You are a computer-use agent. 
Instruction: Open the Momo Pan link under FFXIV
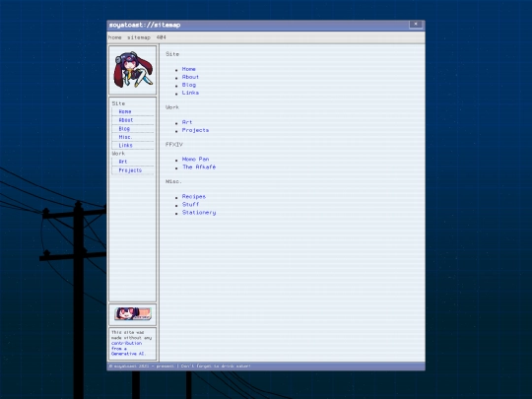[195, 160]
